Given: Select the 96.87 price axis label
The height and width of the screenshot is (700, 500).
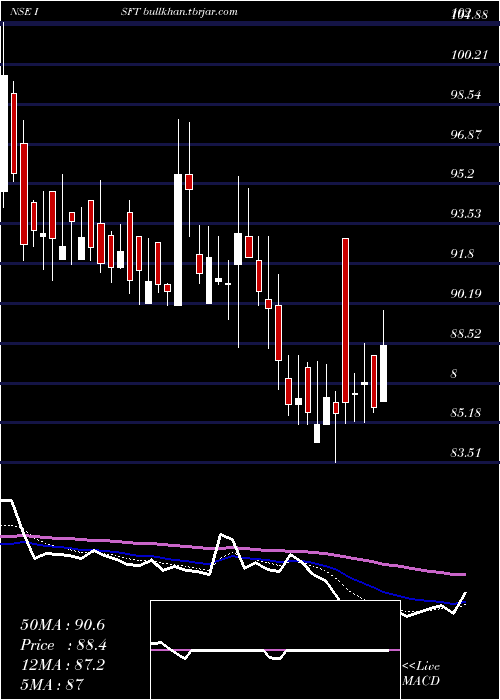Looking at the screenshot, I should point(468,134).
